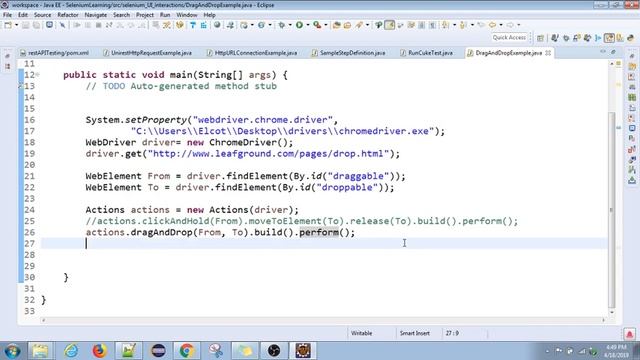640x360 pixels.
Task: Click the Open Perspective icon beside Quick Access
Action: click(540, 38)
